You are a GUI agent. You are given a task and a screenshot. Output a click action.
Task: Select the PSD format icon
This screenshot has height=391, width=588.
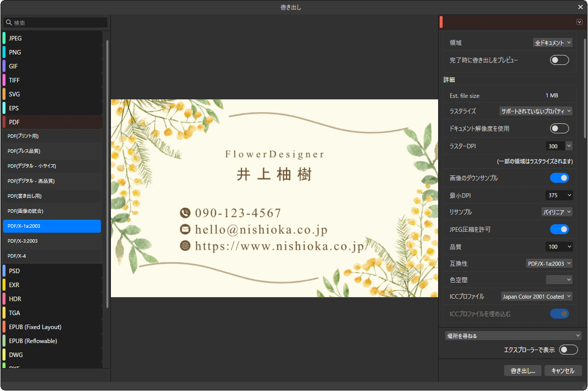[4, 271]
